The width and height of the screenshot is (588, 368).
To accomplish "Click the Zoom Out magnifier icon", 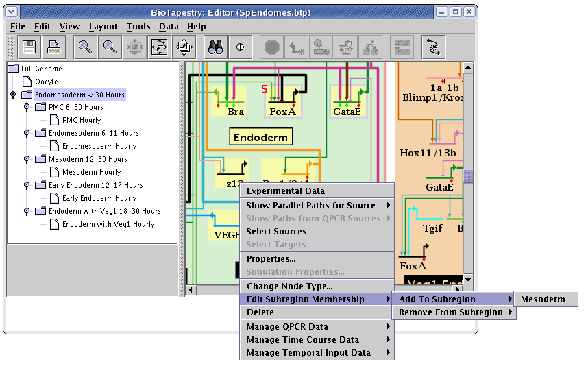I will 85,47.
